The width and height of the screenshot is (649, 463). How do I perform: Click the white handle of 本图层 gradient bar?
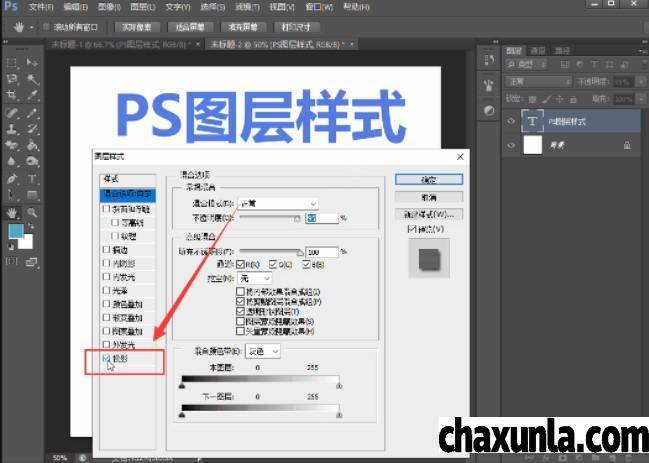coord(339,386)
